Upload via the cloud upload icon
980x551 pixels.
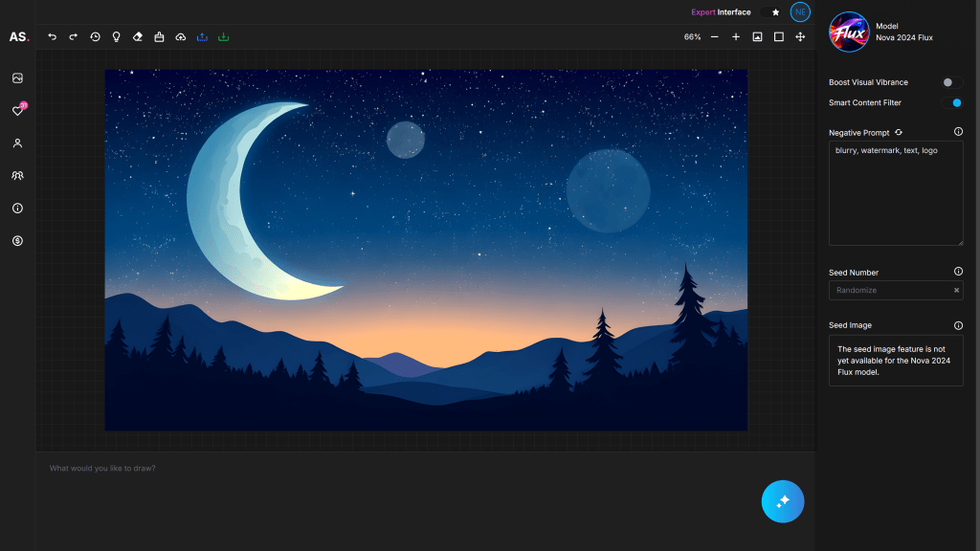pos(180,36)
